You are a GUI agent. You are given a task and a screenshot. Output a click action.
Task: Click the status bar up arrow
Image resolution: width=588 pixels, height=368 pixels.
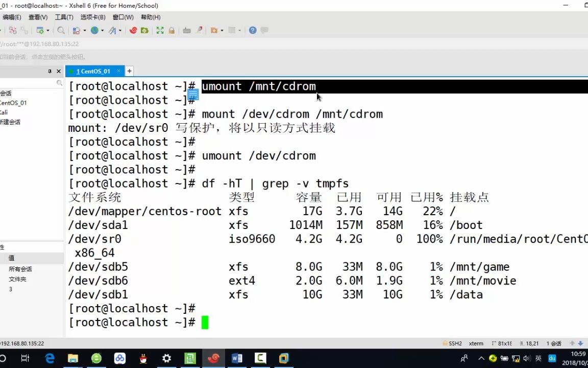[572, 343]
